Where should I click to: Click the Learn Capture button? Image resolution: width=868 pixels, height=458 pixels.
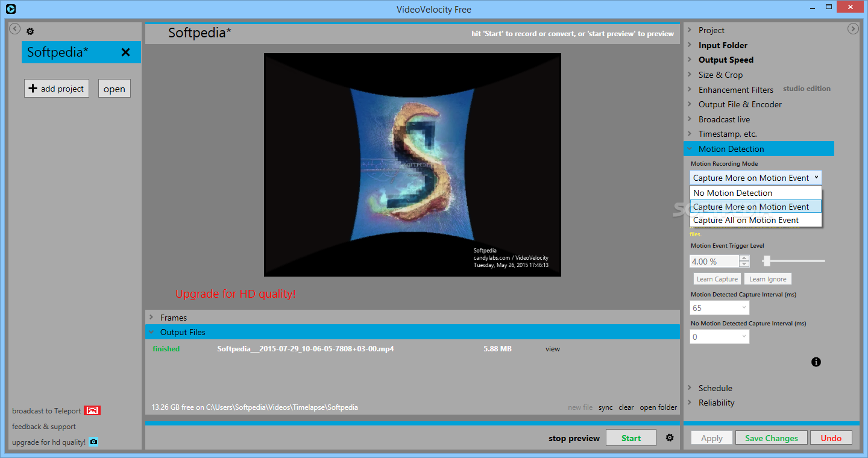pyautogui.click(x=717, y=279)
